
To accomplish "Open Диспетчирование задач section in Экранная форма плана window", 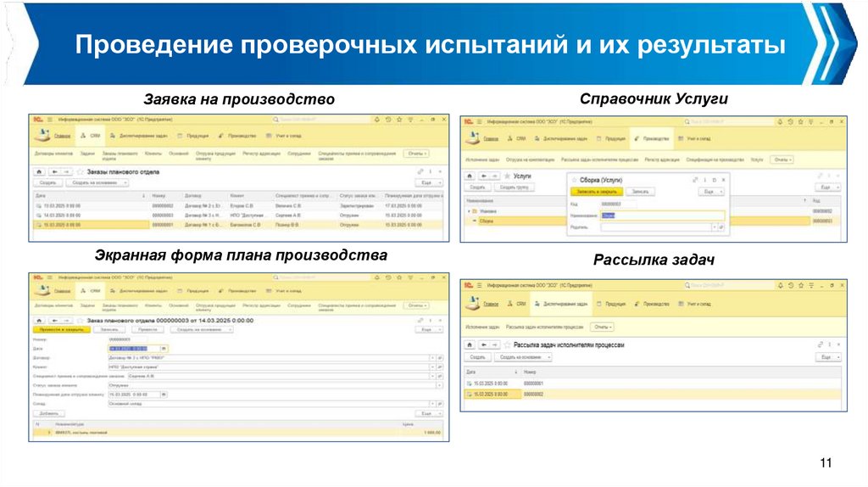I will coord(139,290).
